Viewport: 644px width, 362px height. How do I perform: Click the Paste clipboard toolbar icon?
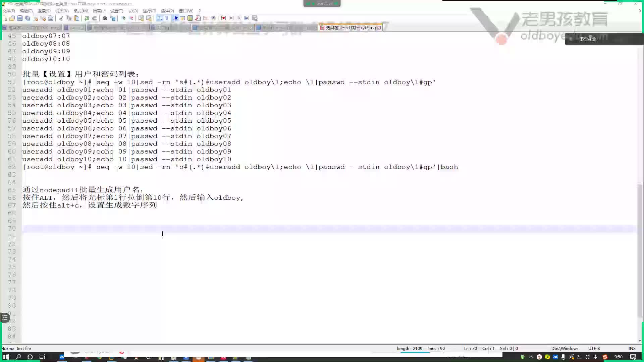click(x=76, y=18)
